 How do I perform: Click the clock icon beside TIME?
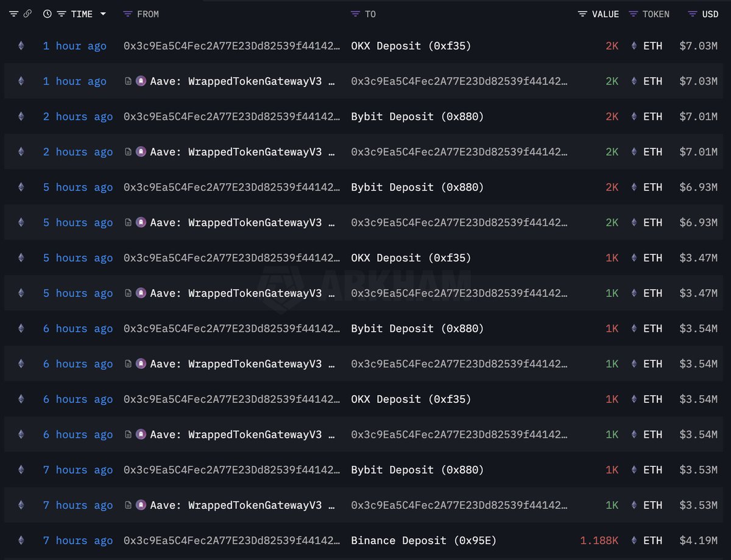click(48, 14)
